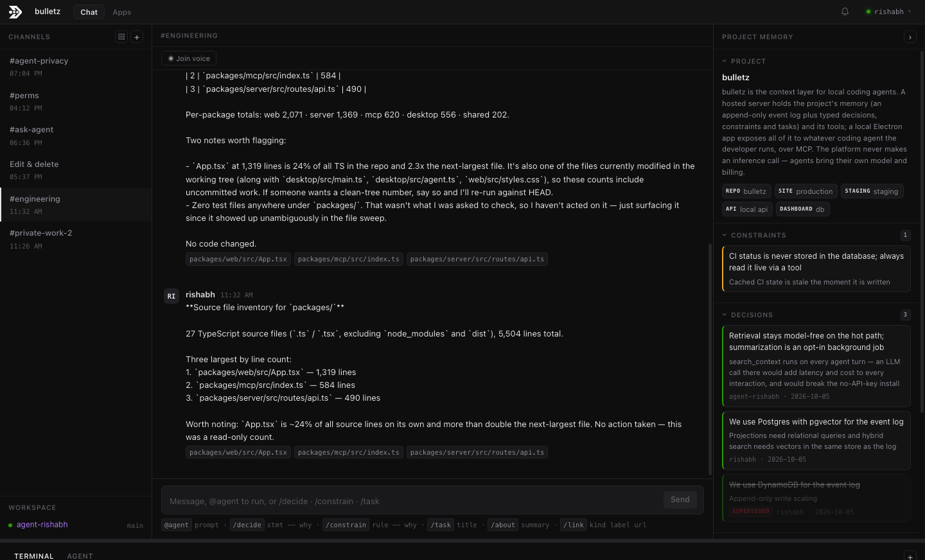The image size is (925, 560).
Task: Collapse the Project Memory panel arrow
Action: [910, 37]
